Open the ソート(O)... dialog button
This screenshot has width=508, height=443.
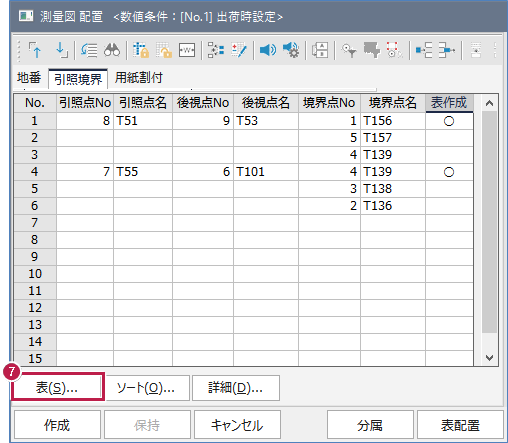tap(146, 388)
